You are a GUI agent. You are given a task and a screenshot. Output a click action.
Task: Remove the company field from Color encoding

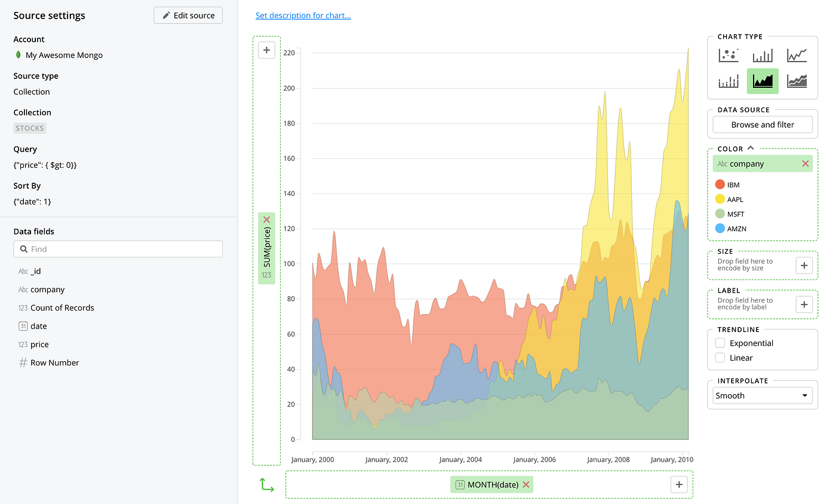[806, 163]
